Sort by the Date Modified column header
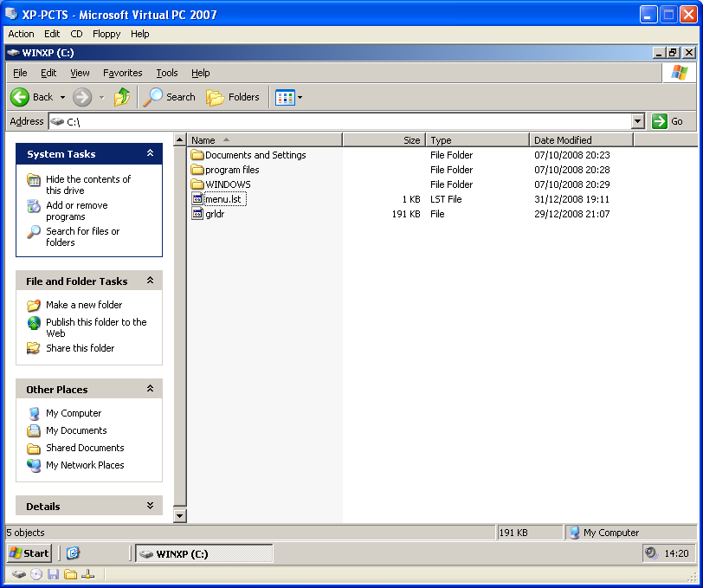 [582, 140]
